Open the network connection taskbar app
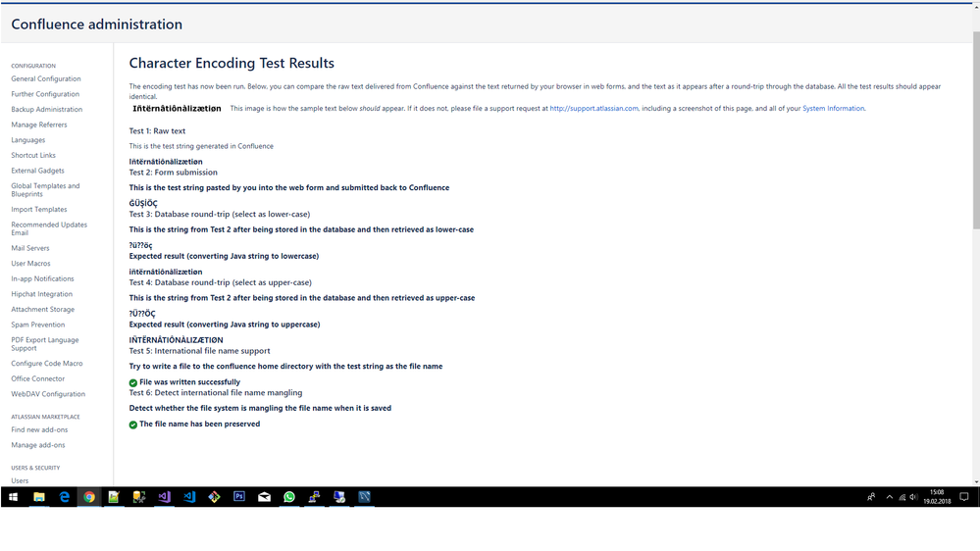Viewport: 980px width, 551px height. 314,497
